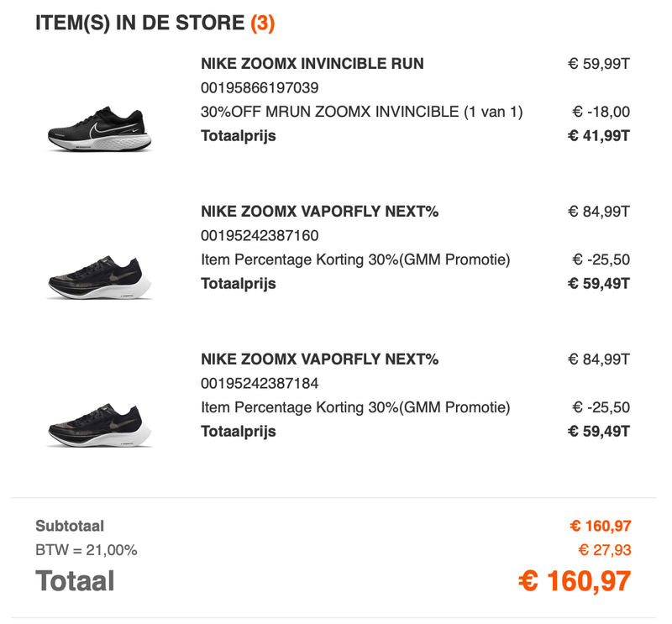Click the Nike ZoomX Invincible Run shoe thumbnail
Image resolution: width=672 pixels, height=624 pixels.
[x=100, y=128]
